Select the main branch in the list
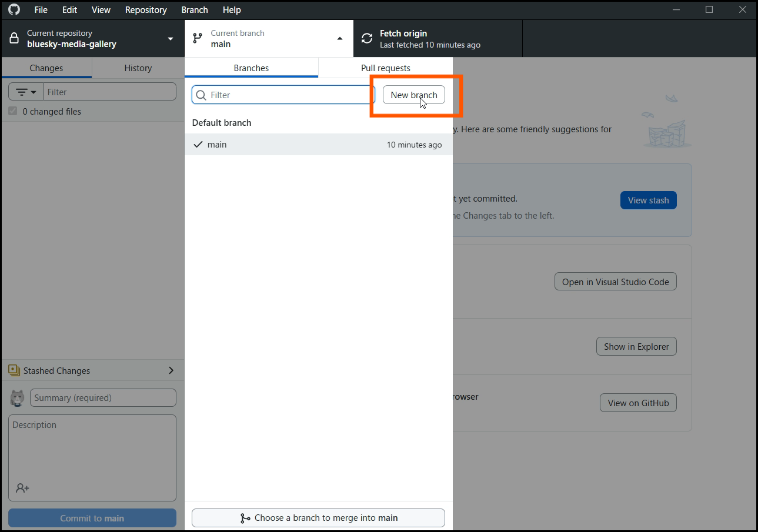 coord(319,145)
